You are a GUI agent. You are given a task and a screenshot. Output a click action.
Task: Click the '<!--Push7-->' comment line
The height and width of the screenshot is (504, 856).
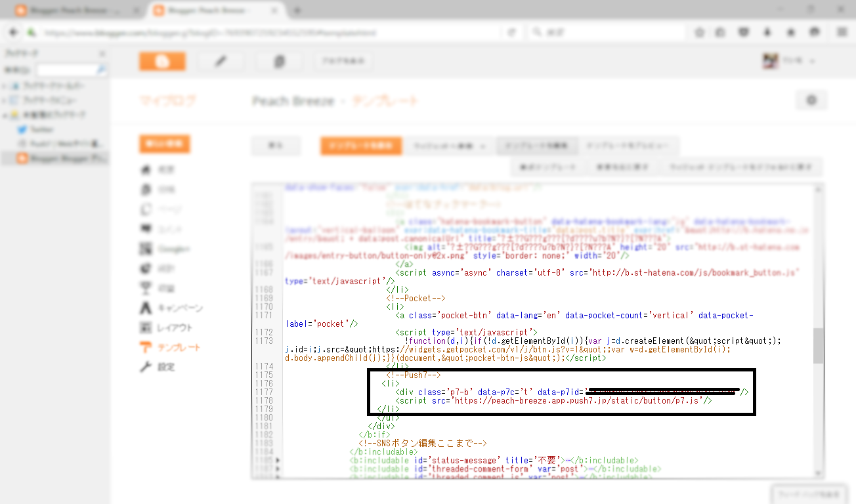coord(413,375)
